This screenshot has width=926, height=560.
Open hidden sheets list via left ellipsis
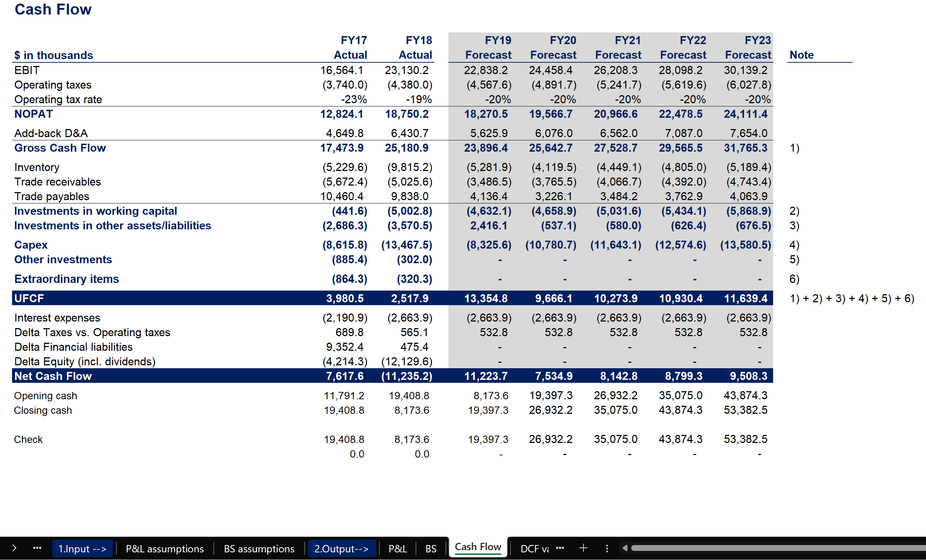[x=37, y=548]
